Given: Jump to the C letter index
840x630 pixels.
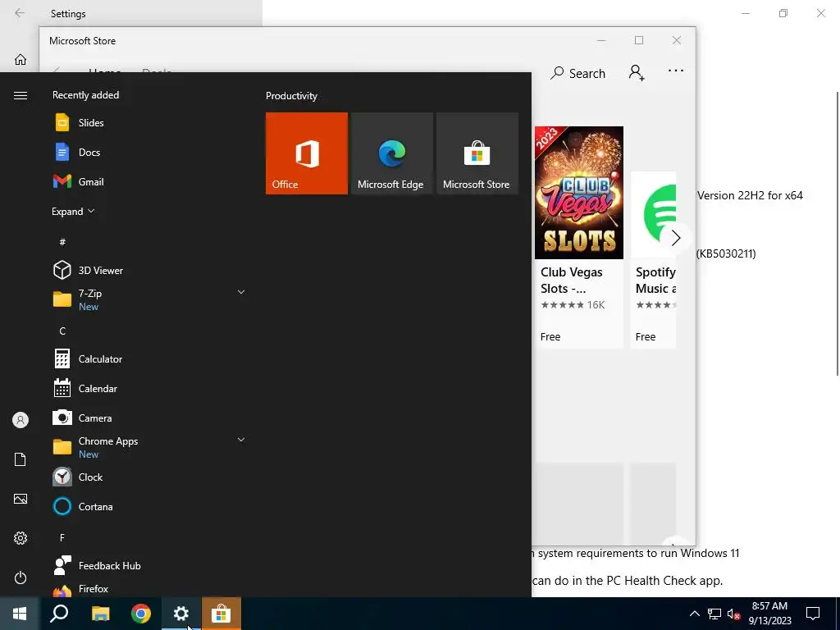Looking at the screenshot, I should click(x=62, y=331).
